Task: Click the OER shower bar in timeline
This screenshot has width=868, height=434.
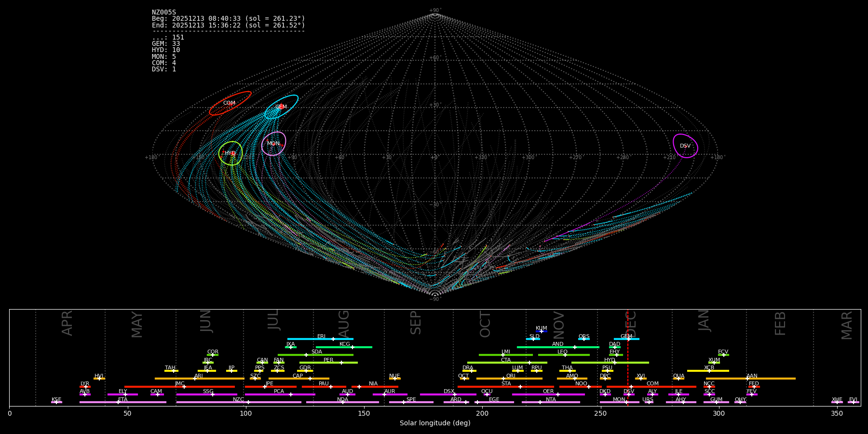Action: pyautogui.click(x=548, y=394)
